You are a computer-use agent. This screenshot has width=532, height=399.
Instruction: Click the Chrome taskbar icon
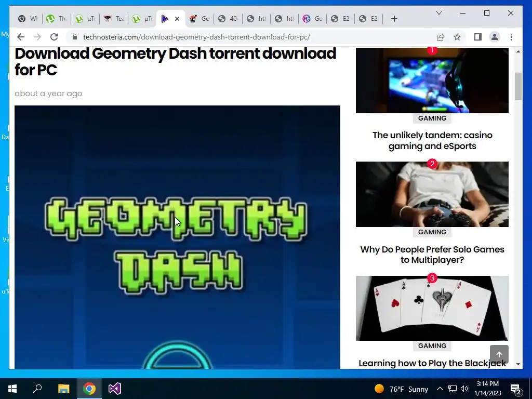pyautogui.click(x=89, y=389)
